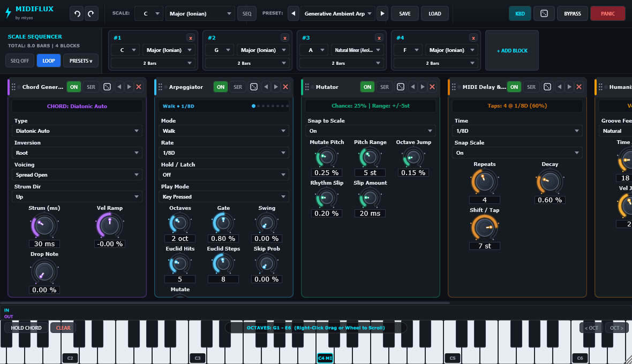Move Mutator module right
Screen dimensions: 632x364
coord(423,87)
